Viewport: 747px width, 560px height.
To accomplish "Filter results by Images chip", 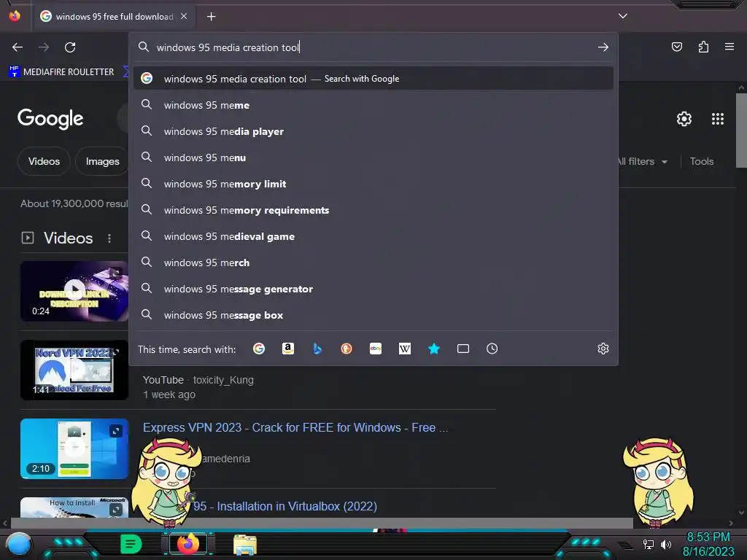I will [102, 161].
